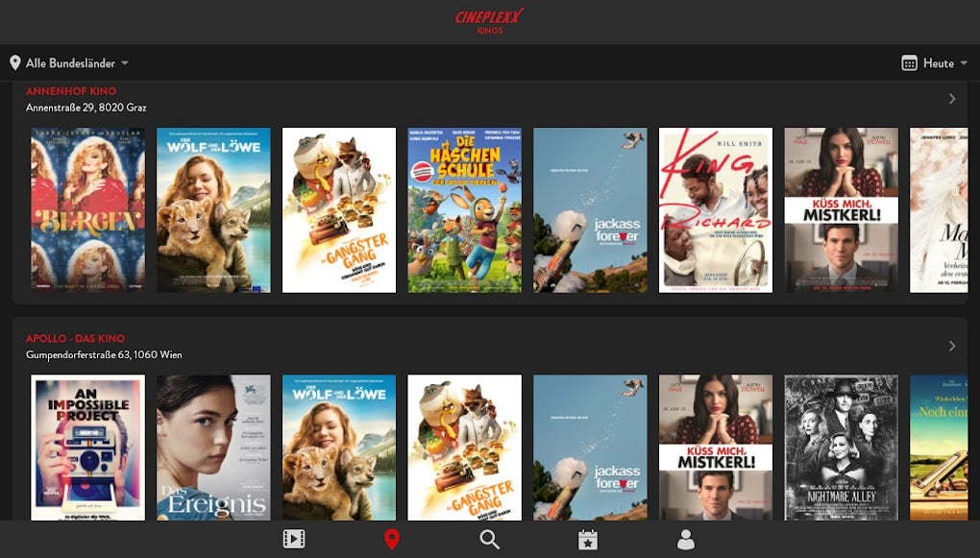This screenshot has width=980, height=558.
Task: Open the Alle Bundesländer dropdown
Action: tap(76, 62)
